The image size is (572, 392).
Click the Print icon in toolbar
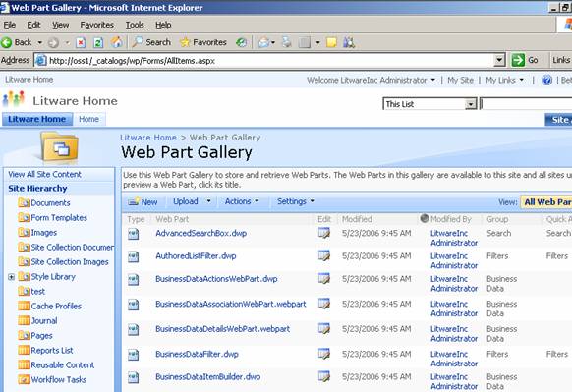point(287,42)
